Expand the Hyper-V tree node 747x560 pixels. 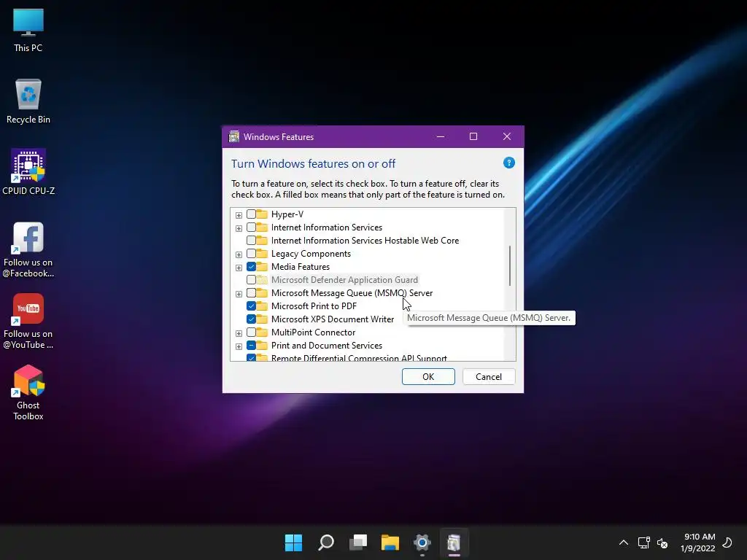[x=239, y=215]
